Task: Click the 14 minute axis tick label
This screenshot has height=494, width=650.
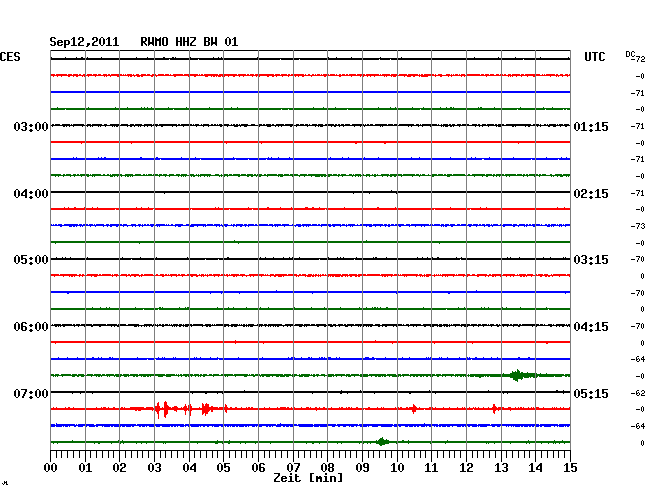Action: (535, 467)
